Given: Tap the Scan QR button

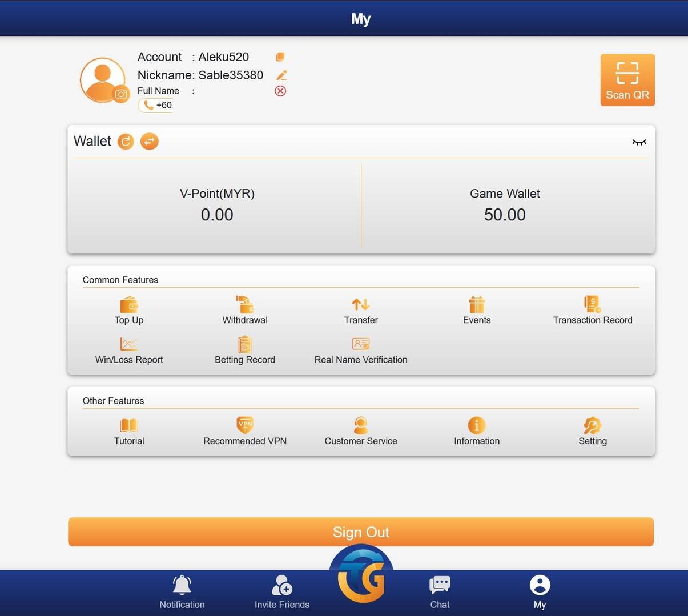Looking at the screenshot, I should pyautogui.click(x=627, y=80).
